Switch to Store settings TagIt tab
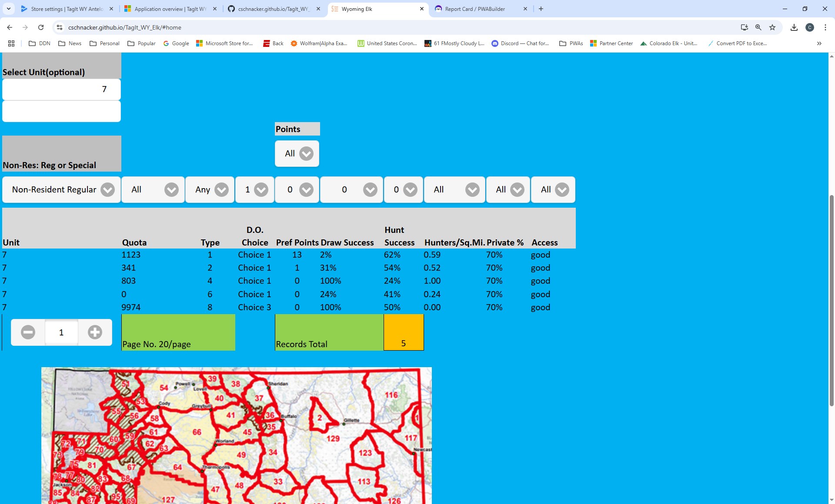Viewport: 835px width, 504px height. 67,9
